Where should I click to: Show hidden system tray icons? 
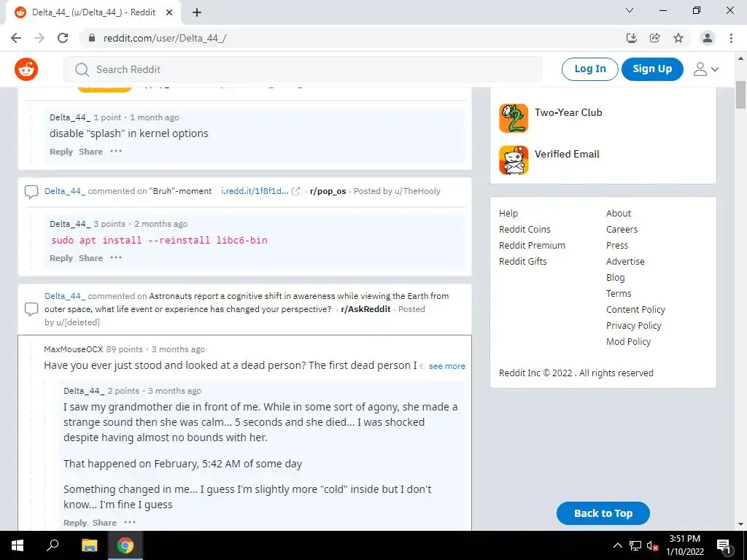pos(617,545)
